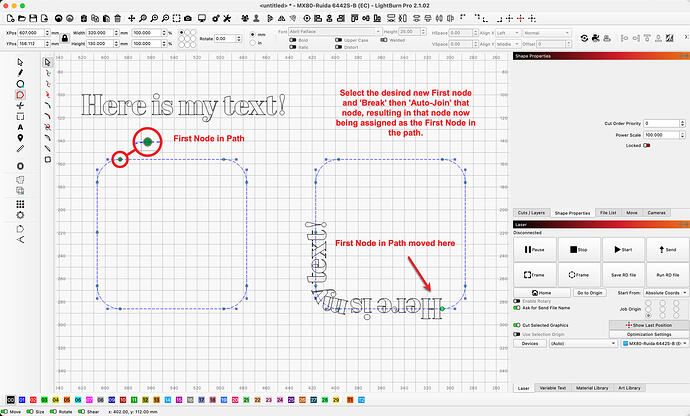Select the Measure ruler tool
Image resolution: width=690 pixels, height=416 pixels.
coord(20,149)
